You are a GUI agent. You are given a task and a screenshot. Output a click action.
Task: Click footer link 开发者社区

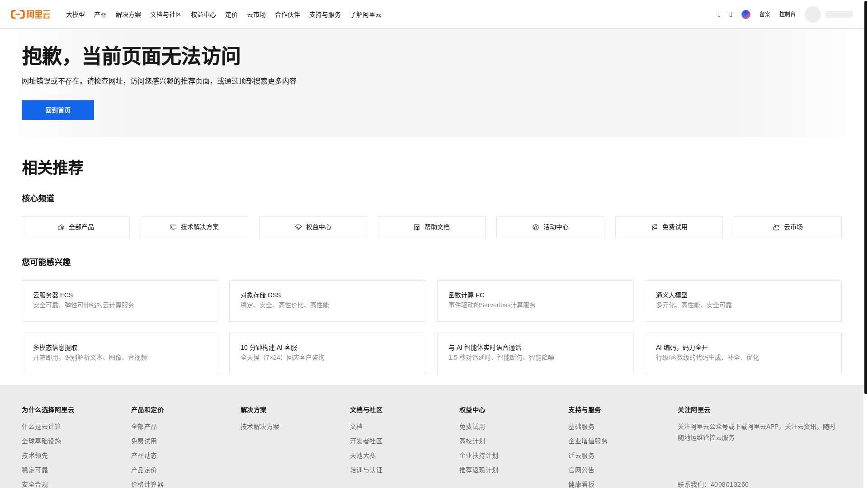[x=366, y=441]
